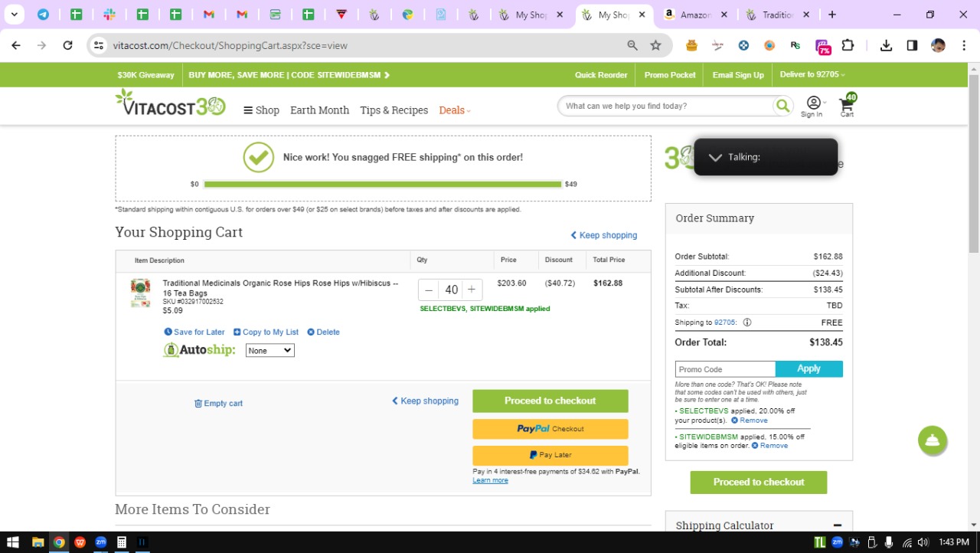The image size is (980, 553).
Task: Open the Chrome Extensions puzzle icon
Action: 848,45
